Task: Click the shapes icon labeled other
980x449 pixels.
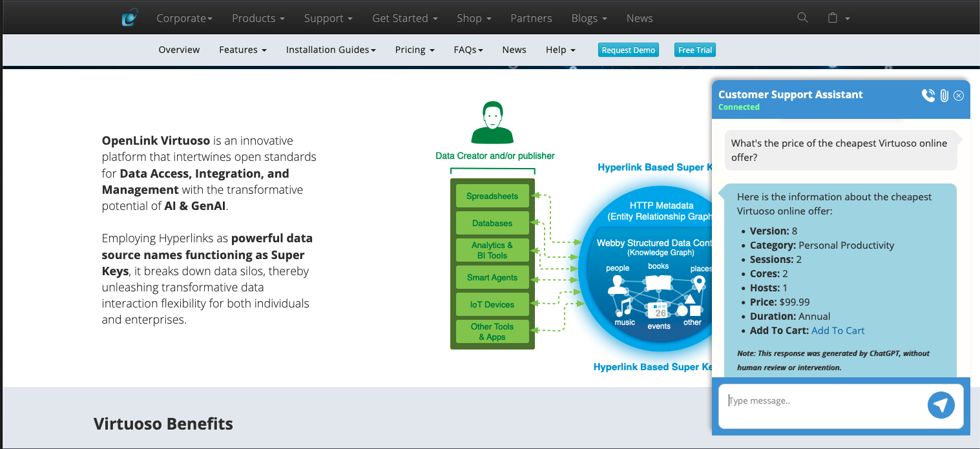Action: tap(690, 306)
